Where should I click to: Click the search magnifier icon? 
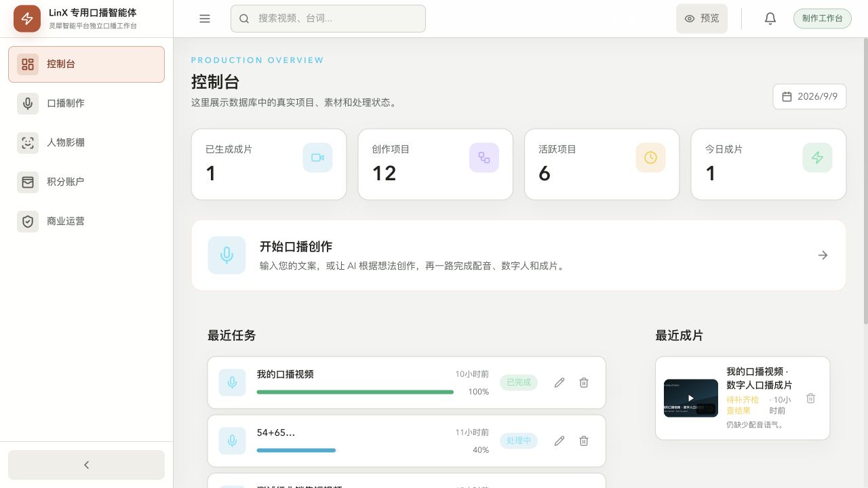tap(245, 19)
